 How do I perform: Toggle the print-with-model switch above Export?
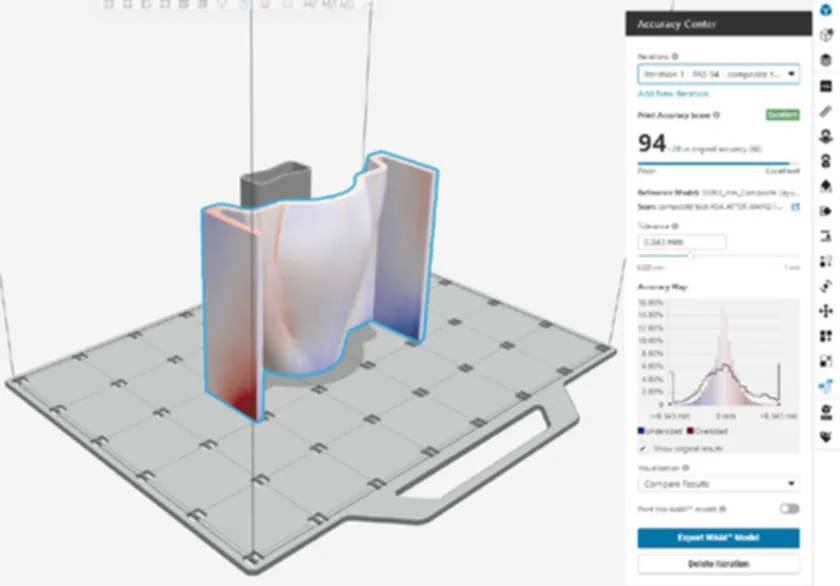pyautogui.click(x=789, y=509)
